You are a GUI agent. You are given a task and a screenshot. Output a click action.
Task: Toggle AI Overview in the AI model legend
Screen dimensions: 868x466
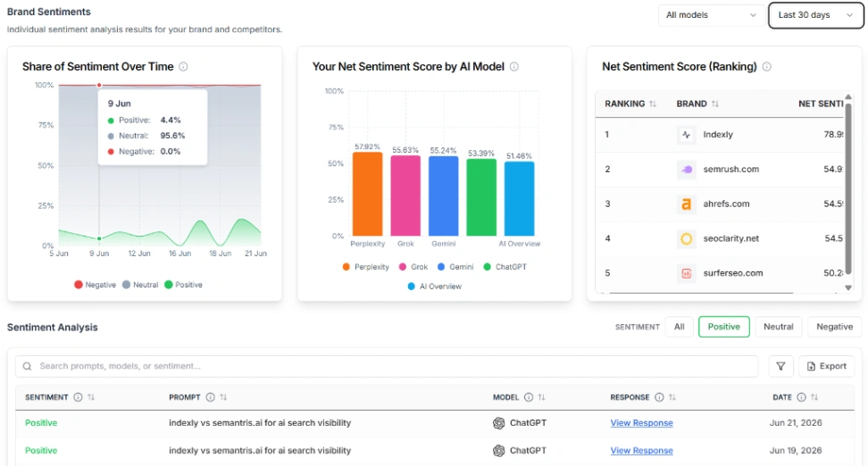pyautogui.click(x=435, y=287)
